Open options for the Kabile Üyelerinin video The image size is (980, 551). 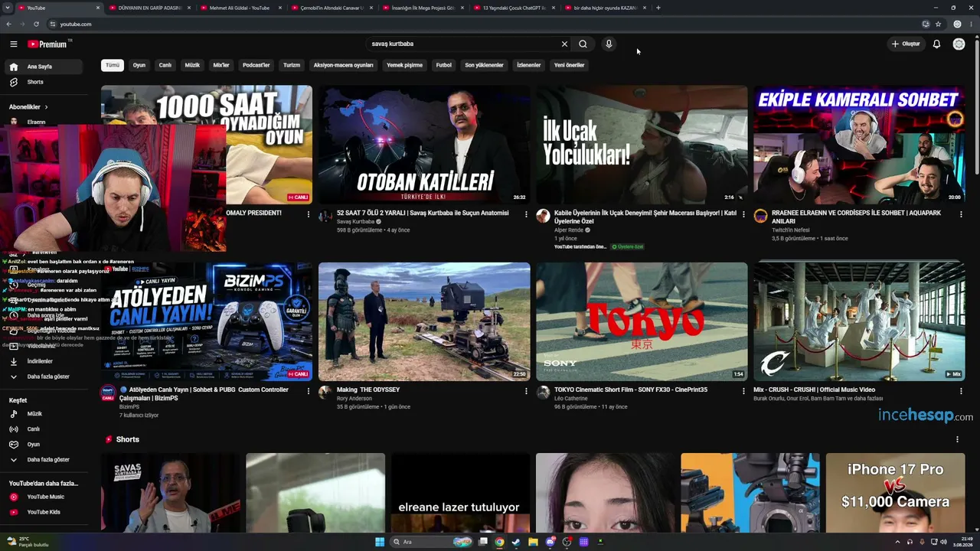pyautogui.click(x=743, y=215)
